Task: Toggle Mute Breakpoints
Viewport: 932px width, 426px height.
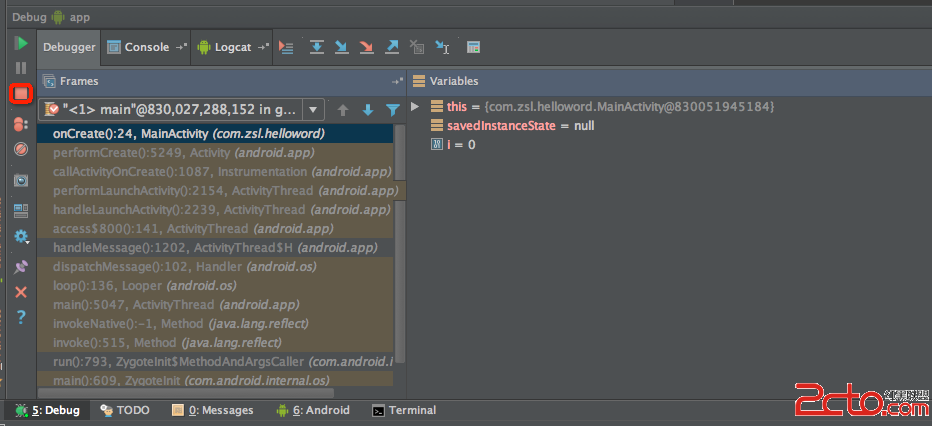Action: pyautogui.click(x=21, y=149)
